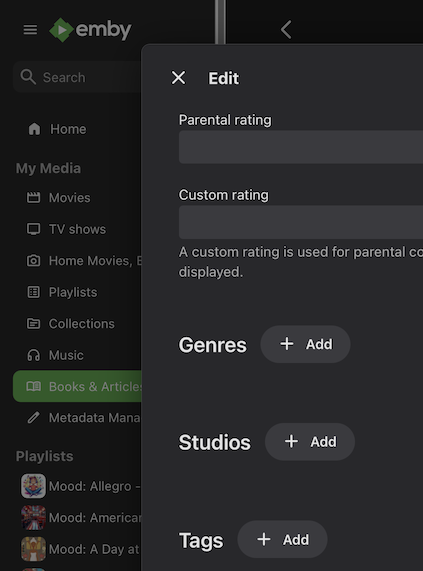Viewport: 423px width, 571px height.
Task: Open the Mood: Allegro playlist thumbnail
Action: 33,486
